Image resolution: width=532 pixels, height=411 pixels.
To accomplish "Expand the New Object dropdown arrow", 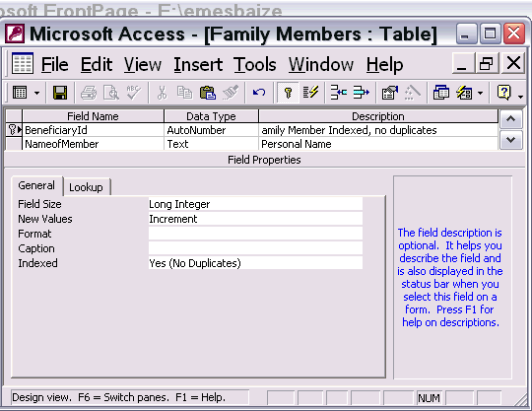I will click(x=480, y=93).
